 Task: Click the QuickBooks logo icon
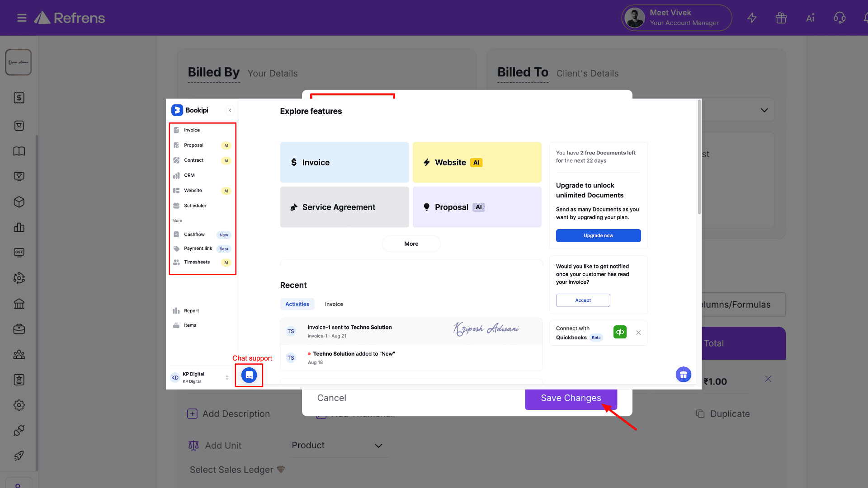(620, 332)
